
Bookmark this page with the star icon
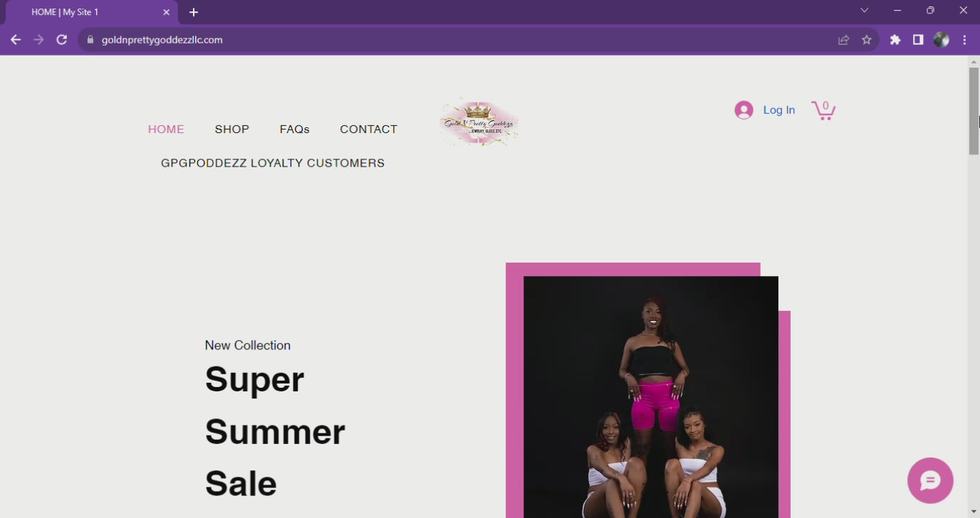(867, 40)
